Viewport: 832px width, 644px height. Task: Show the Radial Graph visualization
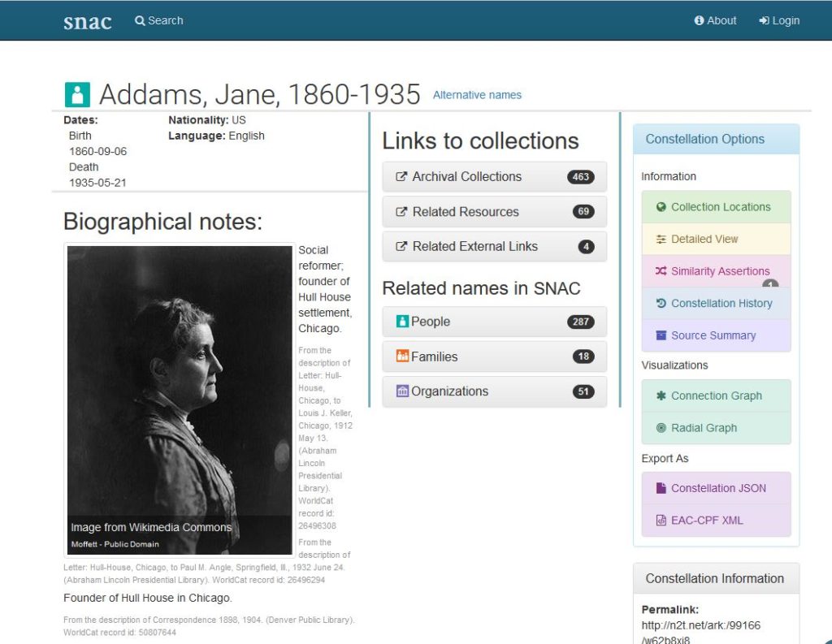(716, 428)
